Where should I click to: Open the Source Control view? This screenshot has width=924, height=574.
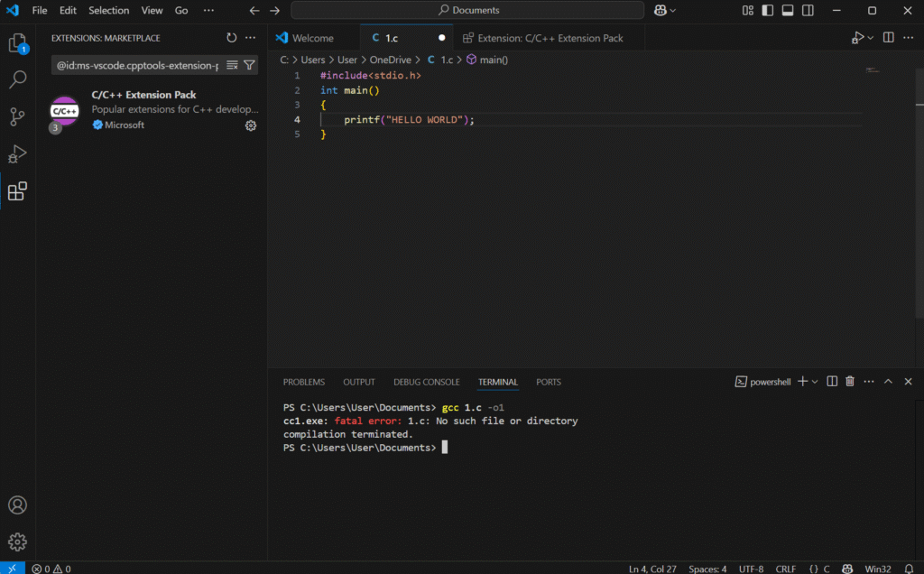pyautogui.click(x=17, y=116)
